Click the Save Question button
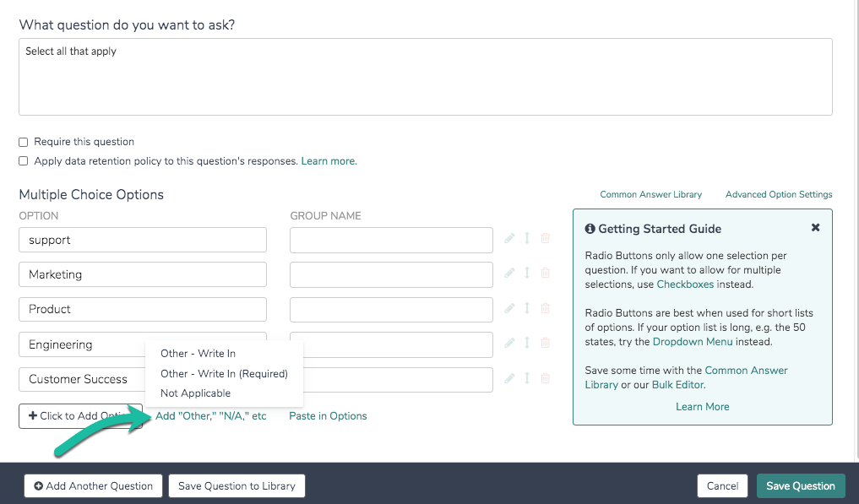The image size is (859, 504). coord(801,486)
